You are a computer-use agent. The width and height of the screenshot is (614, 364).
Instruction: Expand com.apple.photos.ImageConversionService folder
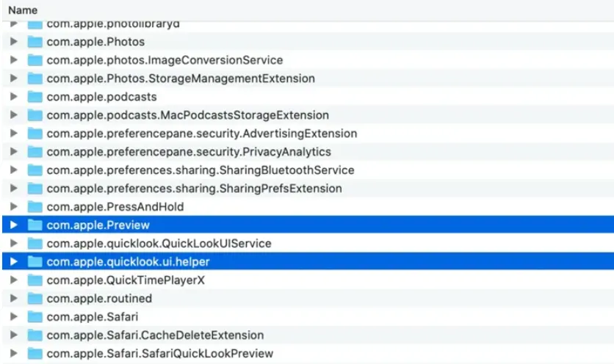pyautogui.click(x=14, y=60)
